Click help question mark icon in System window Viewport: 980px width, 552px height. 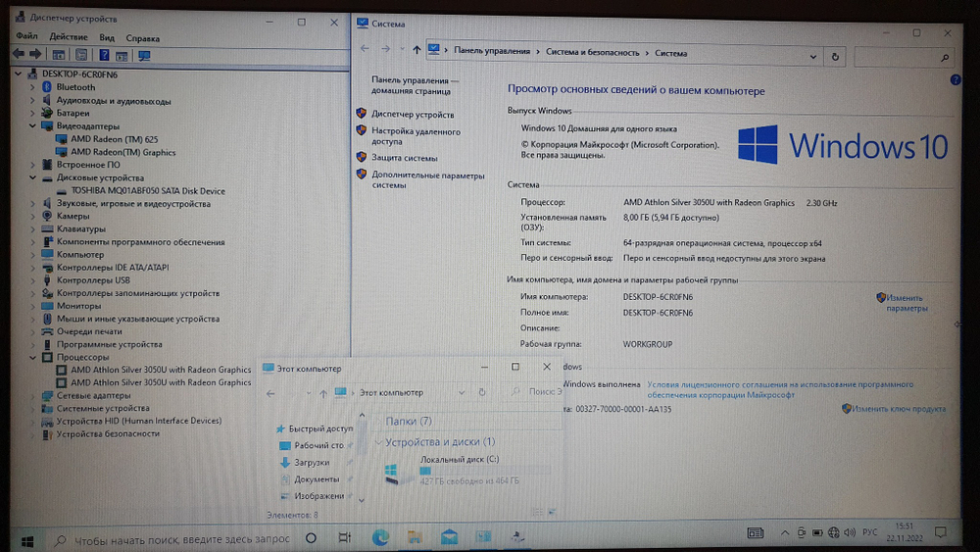955,80
